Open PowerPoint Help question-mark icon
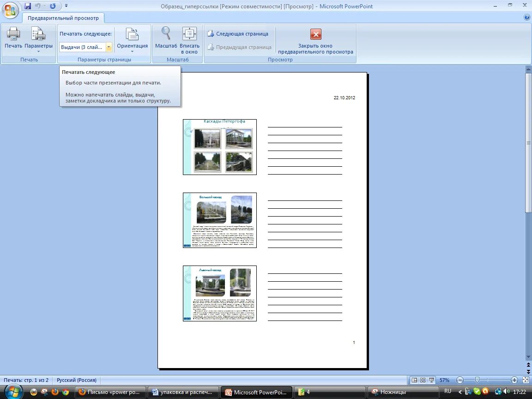The image size is (532, 399). 527,18
